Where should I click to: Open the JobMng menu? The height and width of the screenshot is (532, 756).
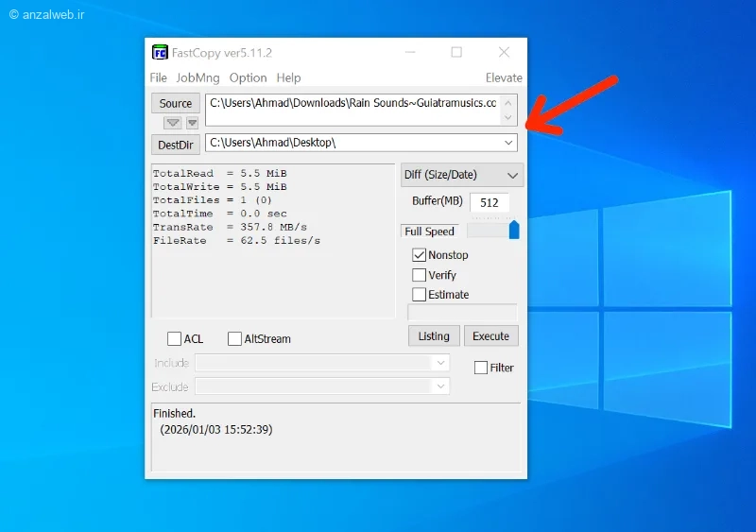[x=198, y=77]
